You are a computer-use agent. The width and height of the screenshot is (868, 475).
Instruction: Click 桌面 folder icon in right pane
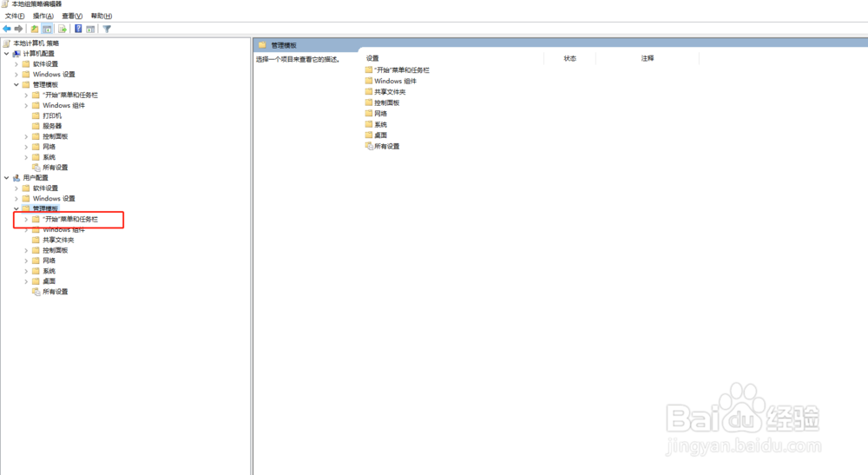coord(369,135)
